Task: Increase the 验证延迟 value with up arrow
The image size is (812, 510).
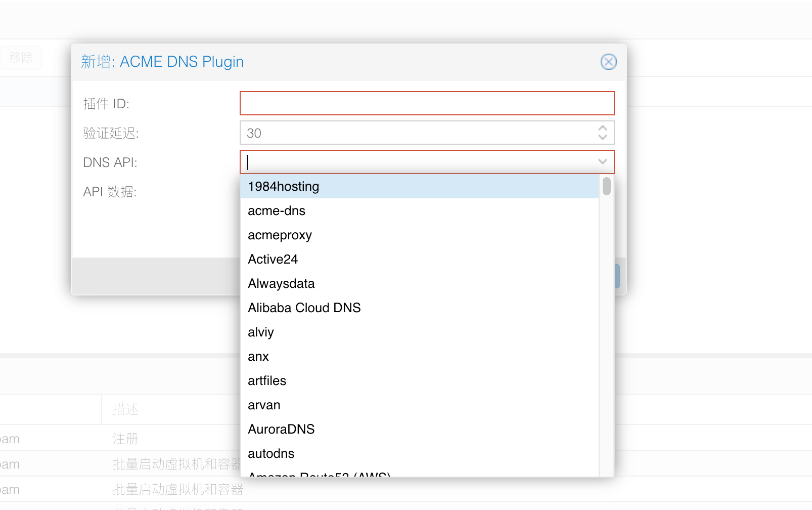Action: (602, 128)
